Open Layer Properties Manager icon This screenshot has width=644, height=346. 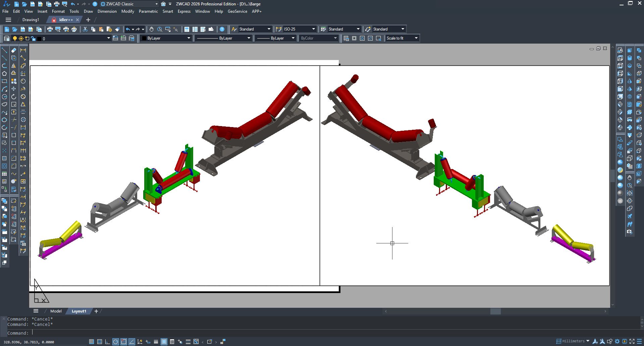click(7, 38)
